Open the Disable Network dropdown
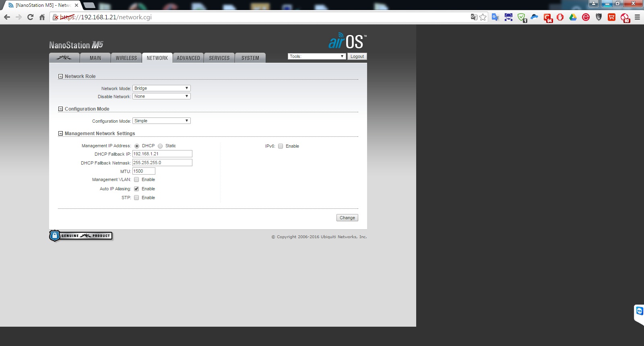644x346 pixels. pos(161,96)
